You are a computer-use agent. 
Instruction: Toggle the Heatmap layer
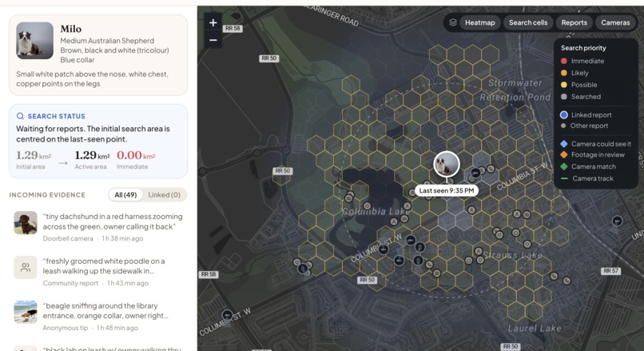click(x=479, y=22)
